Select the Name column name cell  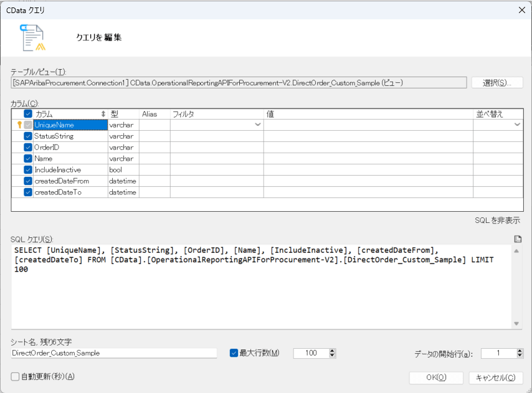click(70, 158)
